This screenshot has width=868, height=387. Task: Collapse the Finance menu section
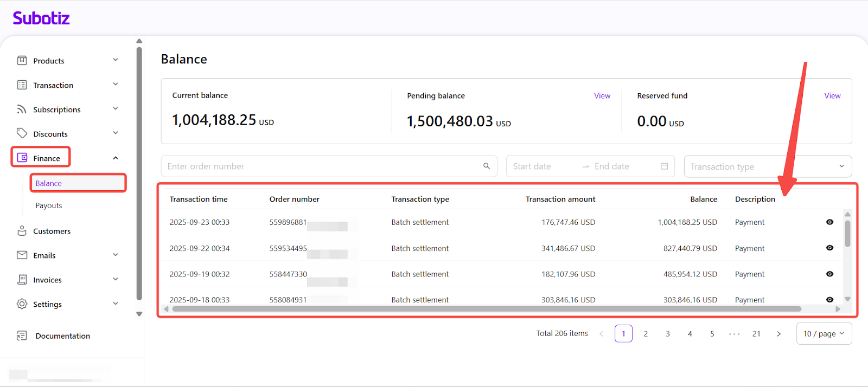click(115, 158)
